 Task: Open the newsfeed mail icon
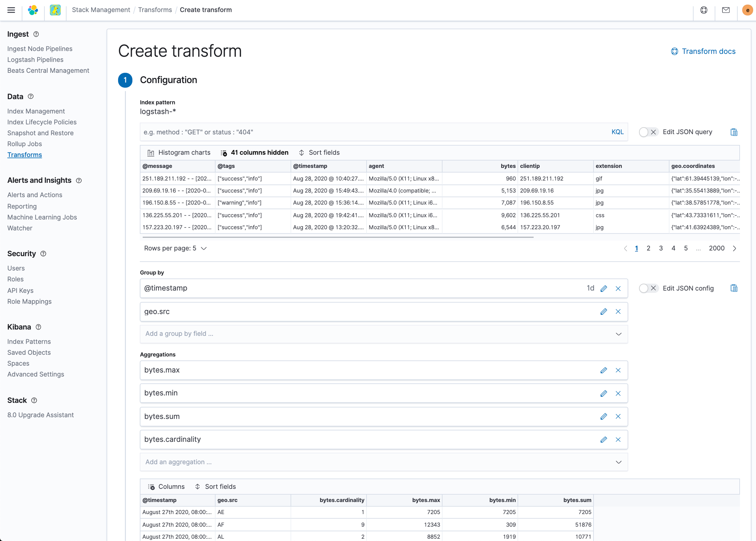click(x=726, y=10)
